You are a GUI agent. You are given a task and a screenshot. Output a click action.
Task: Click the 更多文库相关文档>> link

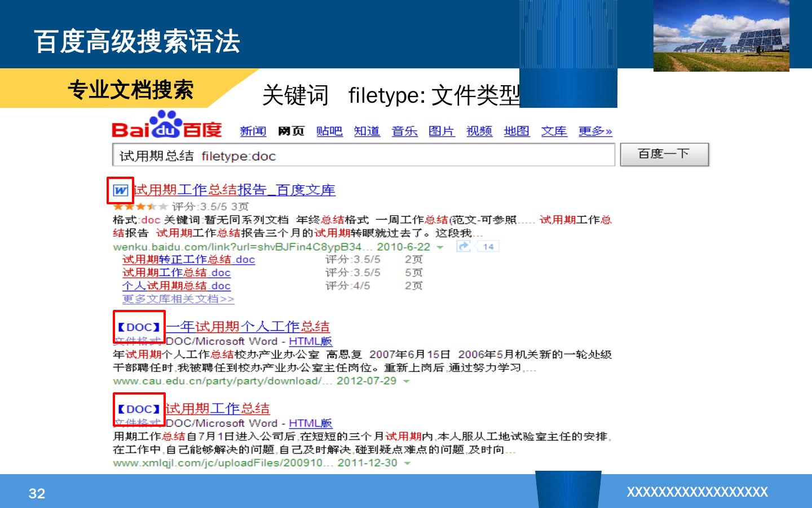click(x=178, y=299)
